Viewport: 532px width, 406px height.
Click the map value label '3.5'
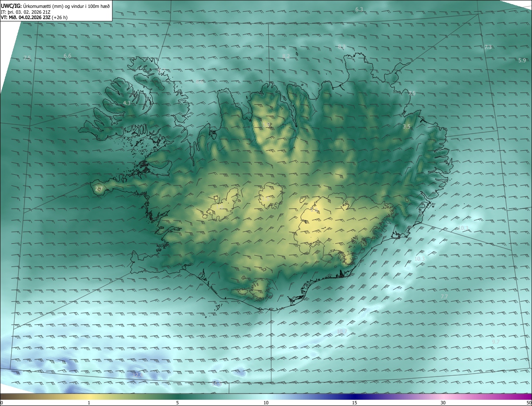tap(407, 126)
